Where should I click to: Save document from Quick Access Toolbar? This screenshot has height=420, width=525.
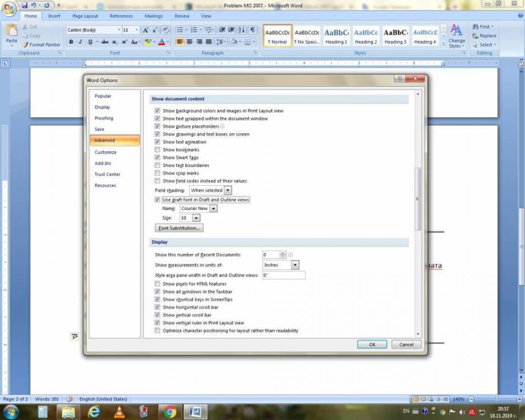coord(25,6)
